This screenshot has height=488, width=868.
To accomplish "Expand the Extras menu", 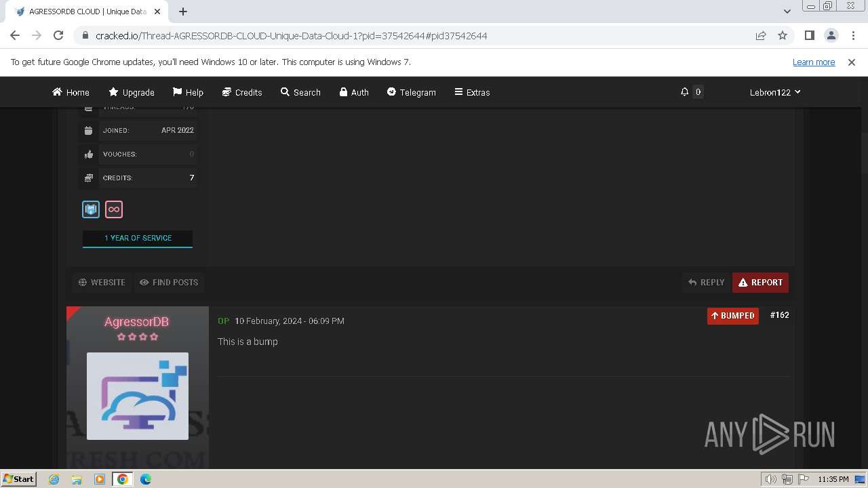I will point(472,92).
